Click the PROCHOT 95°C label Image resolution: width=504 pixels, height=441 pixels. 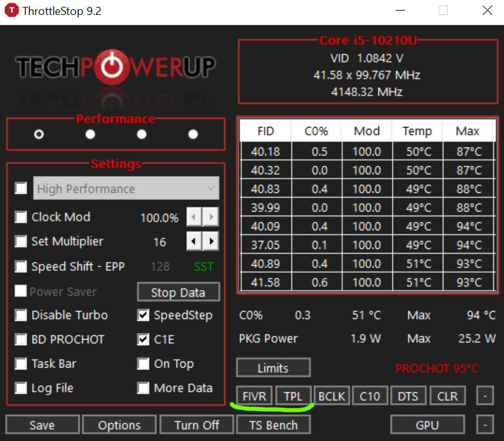pos(437,368)
